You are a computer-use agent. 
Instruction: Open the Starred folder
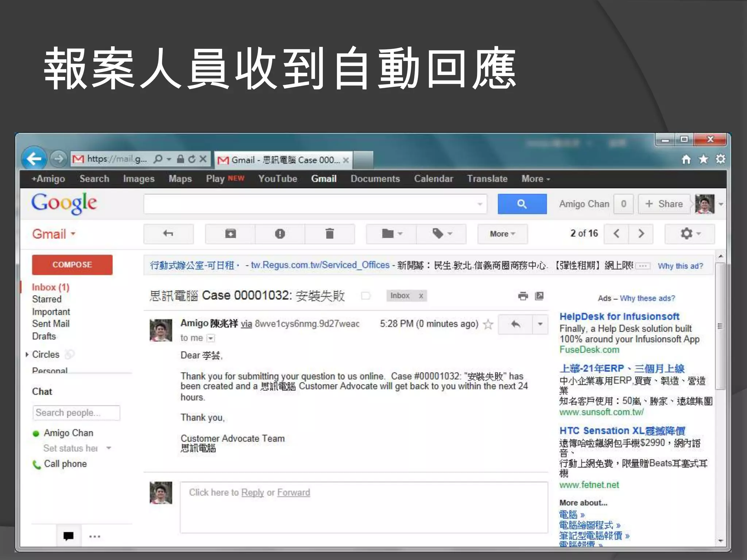(x=47, y=299)
